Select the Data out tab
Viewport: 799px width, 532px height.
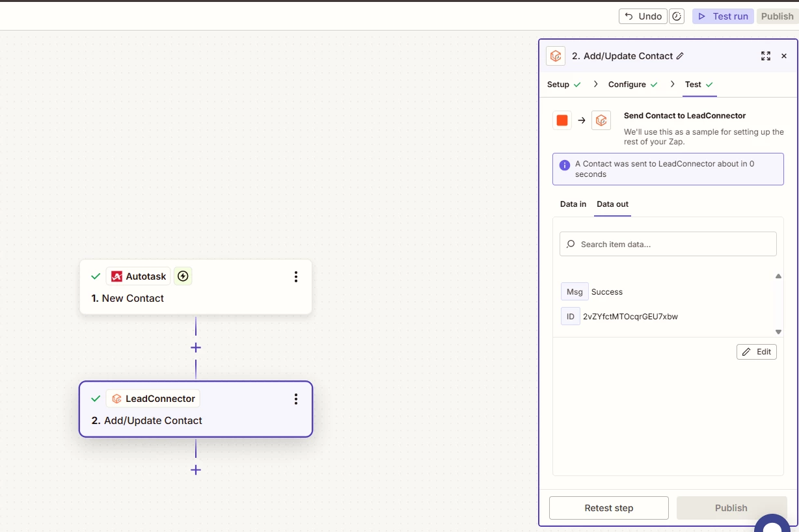(612, 204)
